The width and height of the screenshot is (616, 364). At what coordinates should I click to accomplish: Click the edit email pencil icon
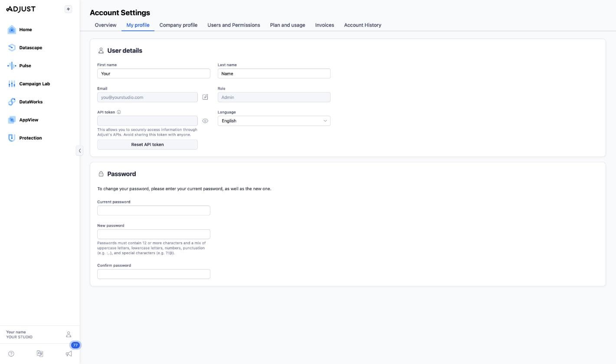[x=205, y=97]
